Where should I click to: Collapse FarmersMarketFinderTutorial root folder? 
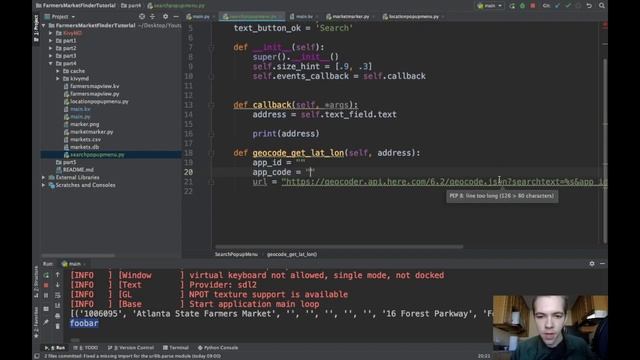(x=44, y=25)
